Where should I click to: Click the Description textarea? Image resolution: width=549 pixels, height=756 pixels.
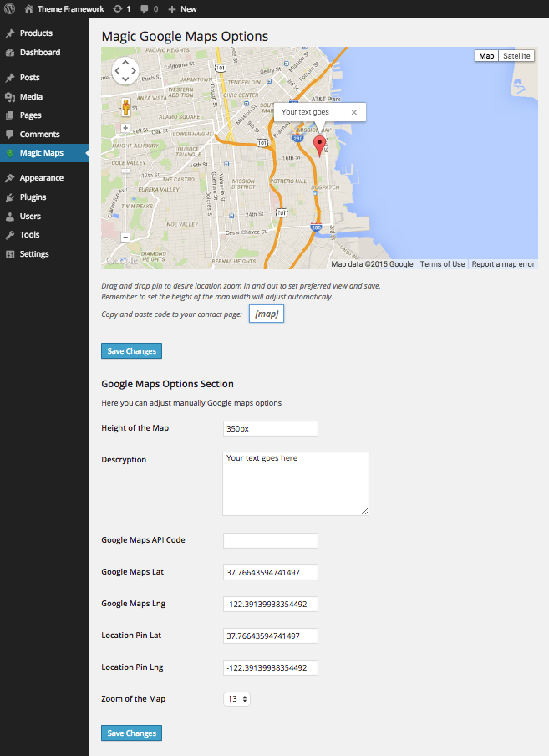[296, 483]
